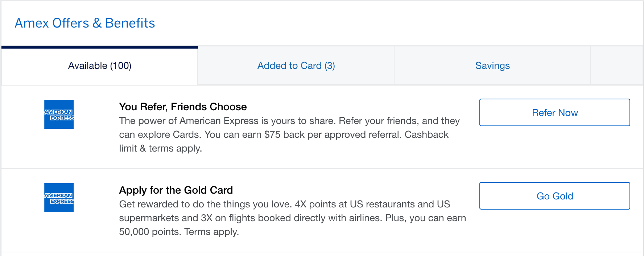The image size is (644, 256).
Task: Click the American Express logo beside referral offer
Action: point(59,114)
